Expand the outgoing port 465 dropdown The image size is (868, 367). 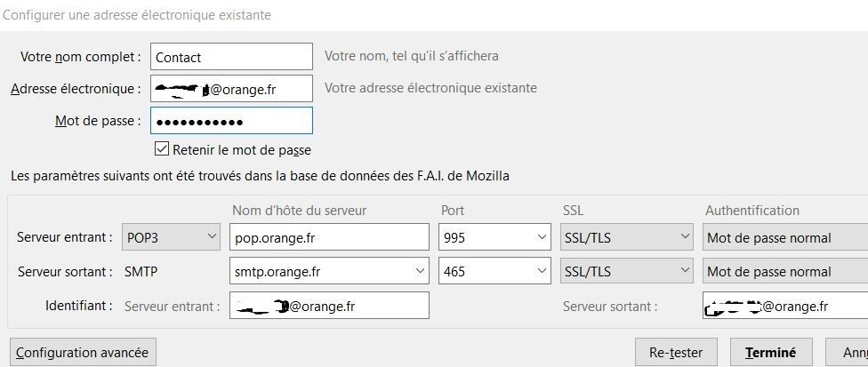542,271
